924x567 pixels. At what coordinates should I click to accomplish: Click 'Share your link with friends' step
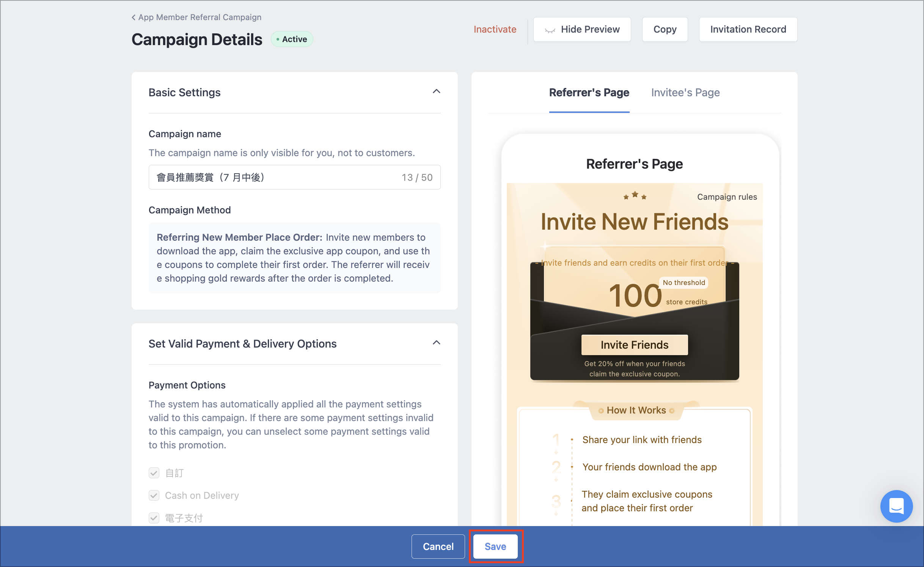click(x=642, y=440)
